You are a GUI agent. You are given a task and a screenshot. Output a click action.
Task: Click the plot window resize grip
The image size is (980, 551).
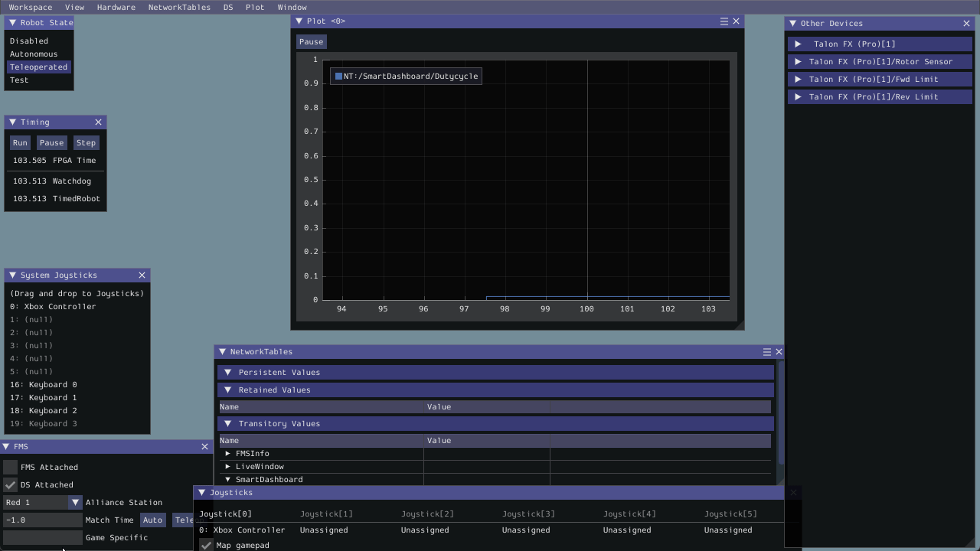pos(739,325)
